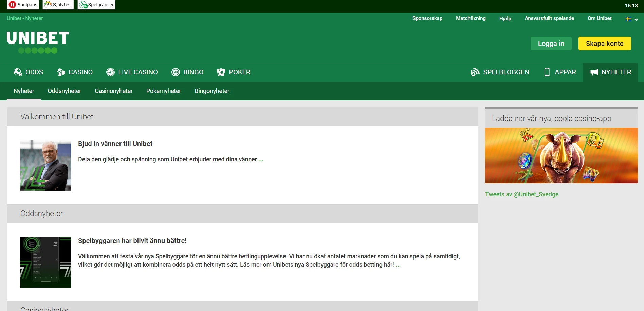
Task: Open the Spelgränser icon
Action: tap(84, 5)
